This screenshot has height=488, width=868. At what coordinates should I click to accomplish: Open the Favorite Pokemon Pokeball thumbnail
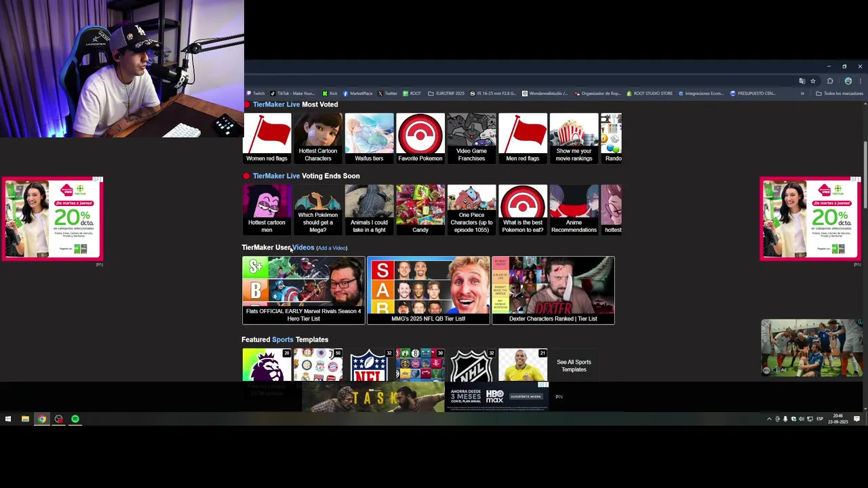pos(420,138)
